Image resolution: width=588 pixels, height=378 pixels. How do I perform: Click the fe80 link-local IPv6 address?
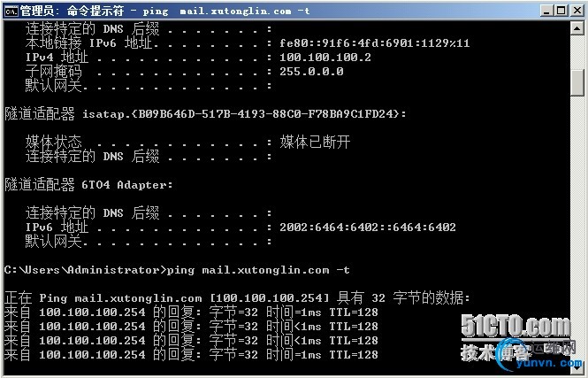coord(374,43)
